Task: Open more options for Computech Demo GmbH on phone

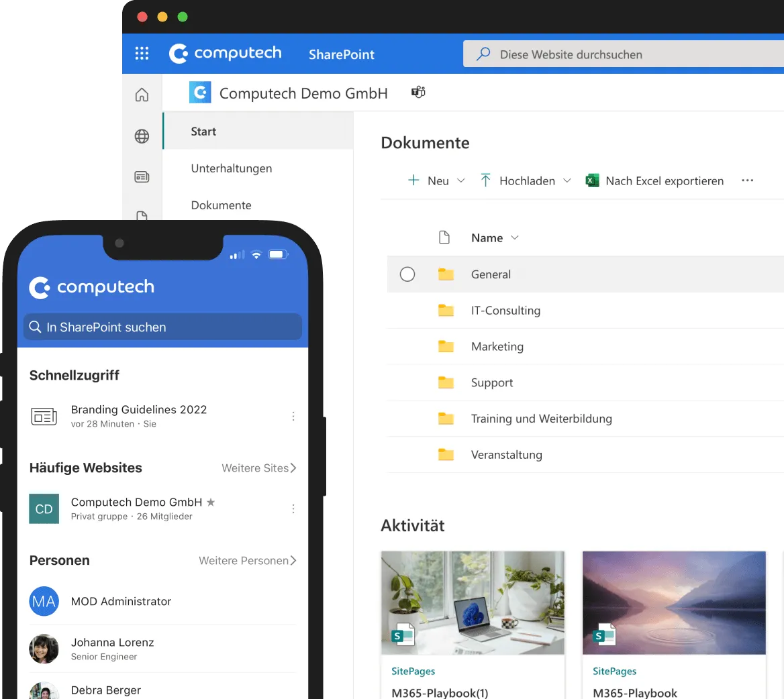Action: click(293, 508)
